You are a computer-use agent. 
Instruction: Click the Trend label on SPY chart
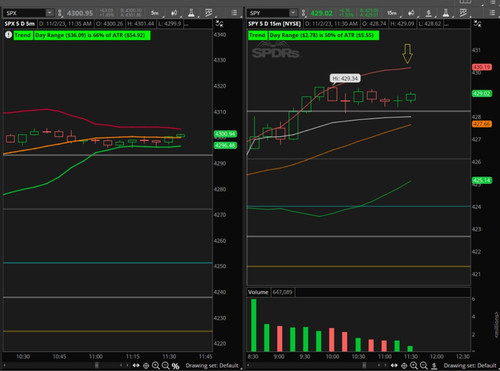click(x=257, y=35)
